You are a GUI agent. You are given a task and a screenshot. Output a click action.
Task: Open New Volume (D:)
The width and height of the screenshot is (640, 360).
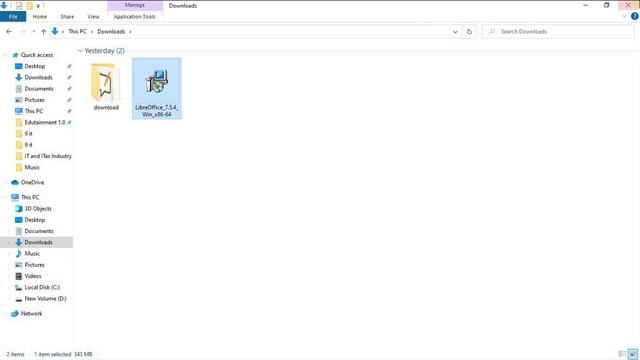(x=45, y=299)
